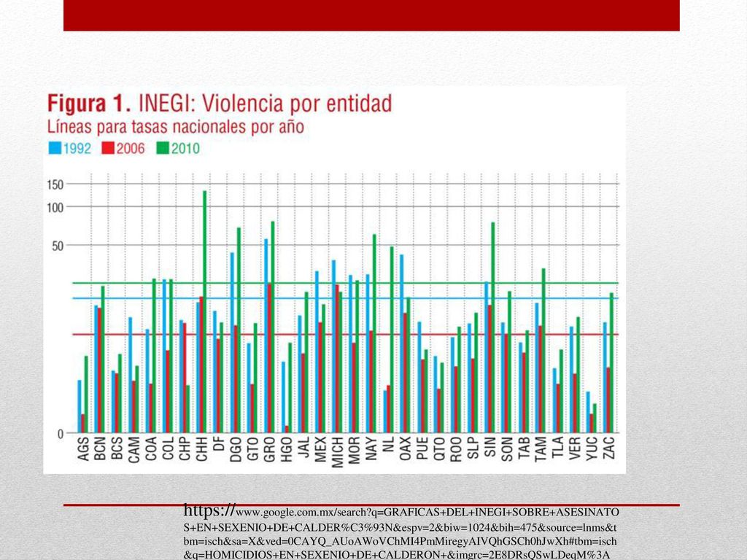Click the 'TAB' axis label
Screen dimensions: 747x560
pyautogui.click(x=524, y=448)
